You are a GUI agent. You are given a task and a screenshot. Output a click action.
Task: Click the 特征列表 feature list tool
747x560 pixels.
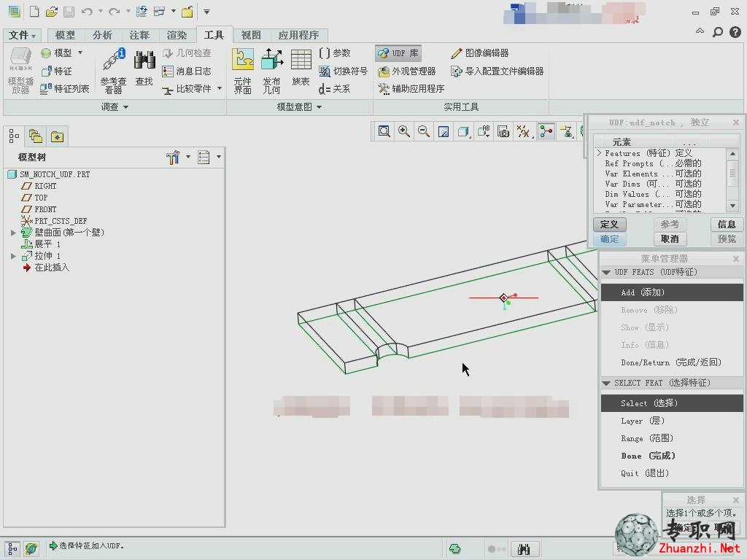[65, 89]
